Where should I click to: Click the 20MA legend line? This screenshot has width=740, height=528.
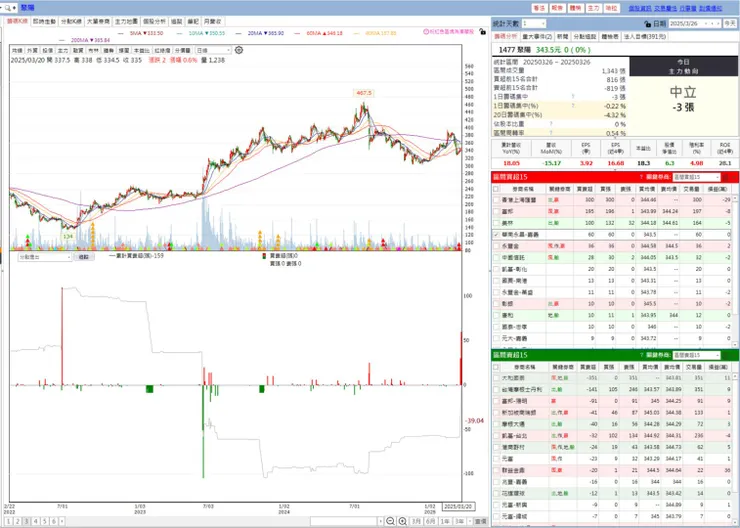[260, 34]
